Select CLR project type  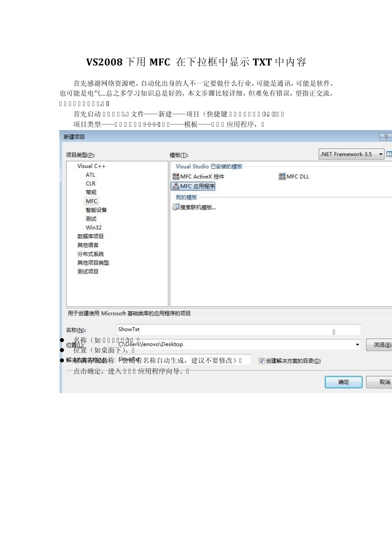[90, 183]
